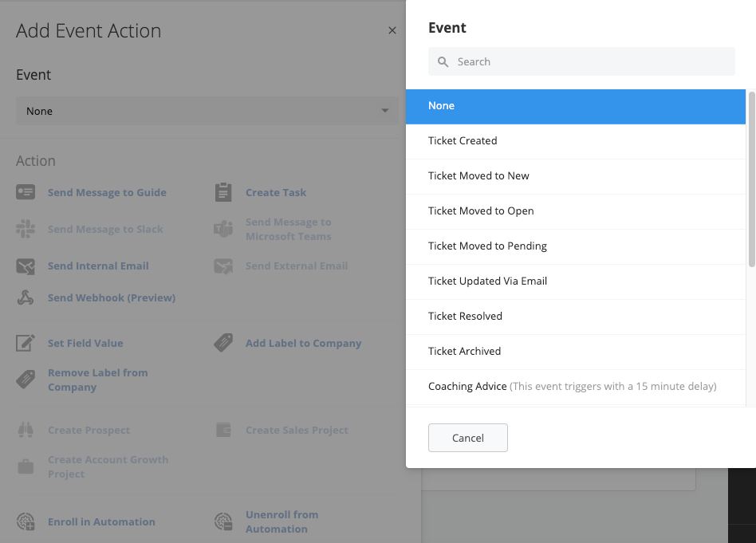The height and width of the screenshot is (543, 756).
Task: Select the Send Message to Guide icon
Action: tap(26, 192)
